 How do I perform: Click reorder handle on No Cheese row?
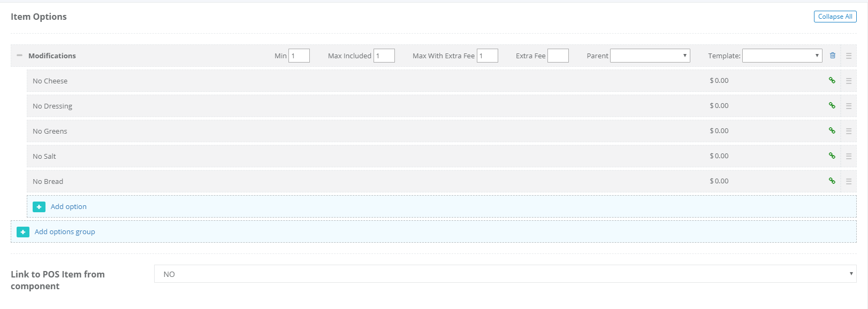point(849,81)
